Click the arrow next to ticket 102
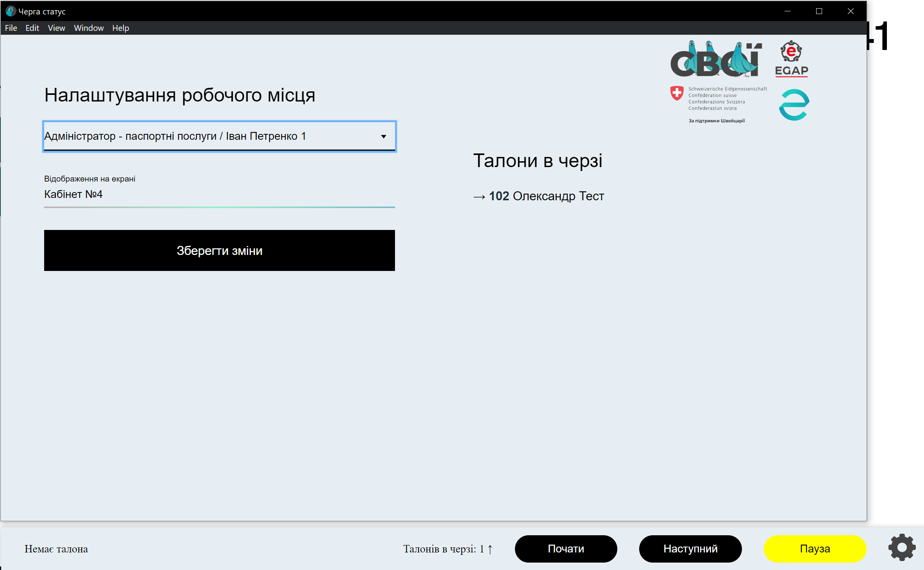This screenshot has width=924, height=570. click(x=479, y=197)
